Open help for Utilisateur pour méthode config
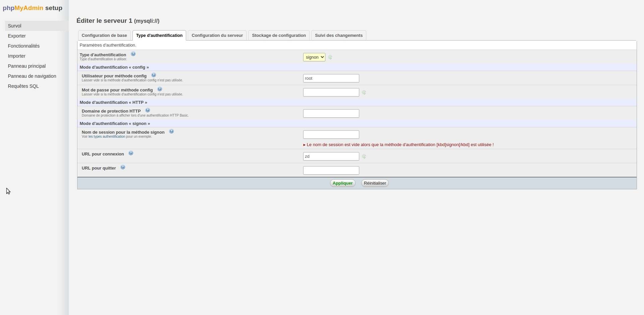Screen dimensions: 644x315 [x=154, y=75]
